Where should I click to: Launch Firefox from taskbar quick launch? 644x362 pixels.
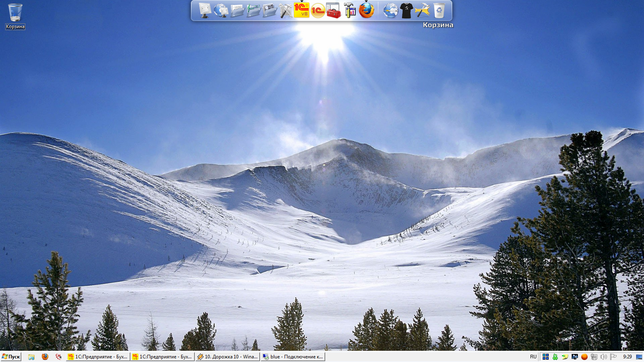pos(45,357)
